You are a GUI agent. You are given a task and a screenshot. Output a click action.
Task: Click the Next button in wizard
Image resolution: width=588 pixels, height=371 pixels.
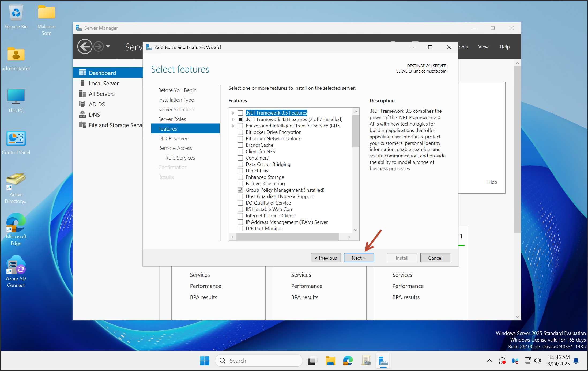(x=359, y=258)
